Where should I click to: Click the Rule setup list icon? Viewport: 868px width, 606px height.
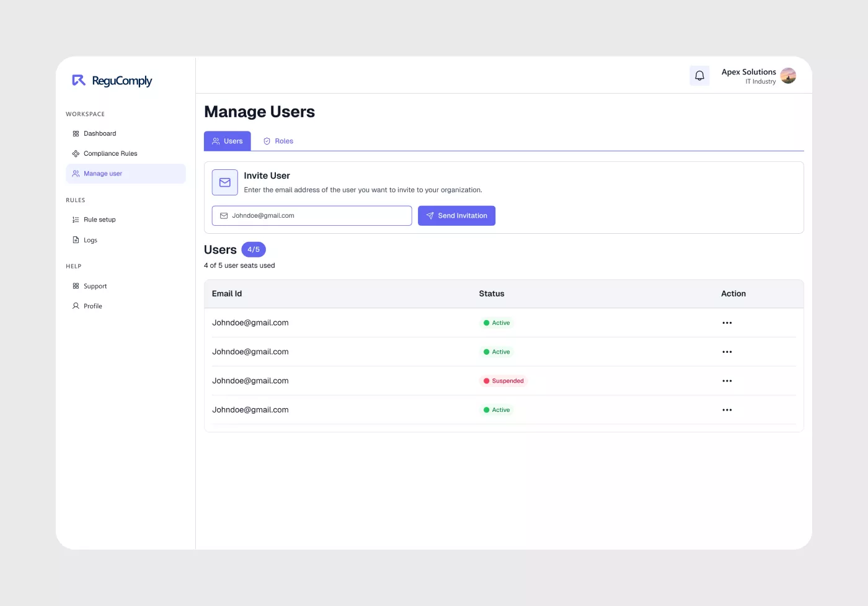pyautogui.click(x=76, y=220)
